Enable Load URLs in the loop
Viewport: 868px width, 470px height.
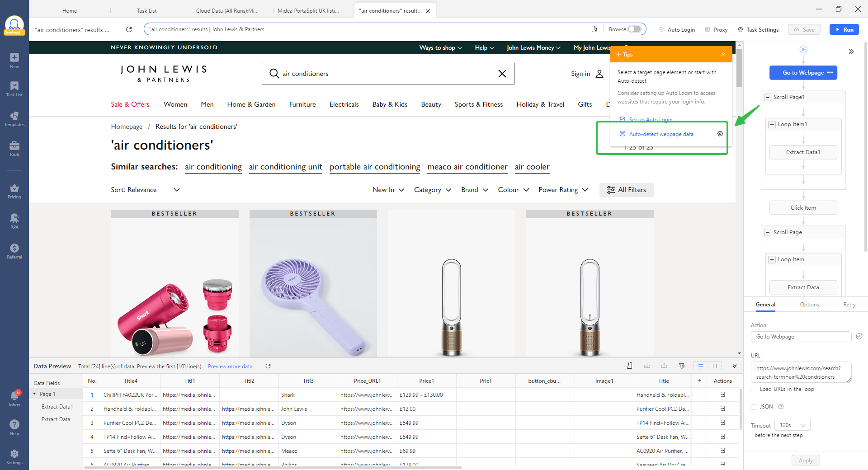tap(754, 389)
